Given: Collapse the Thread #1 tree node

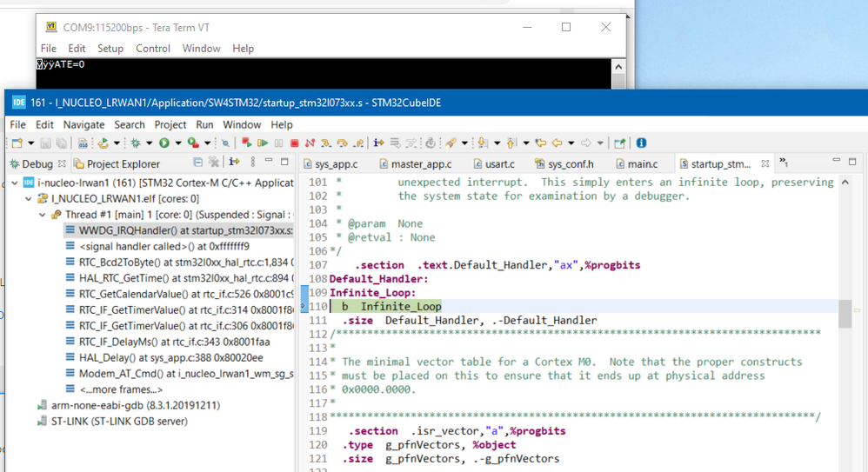Looking at the screenshot, I should (43, 215).
